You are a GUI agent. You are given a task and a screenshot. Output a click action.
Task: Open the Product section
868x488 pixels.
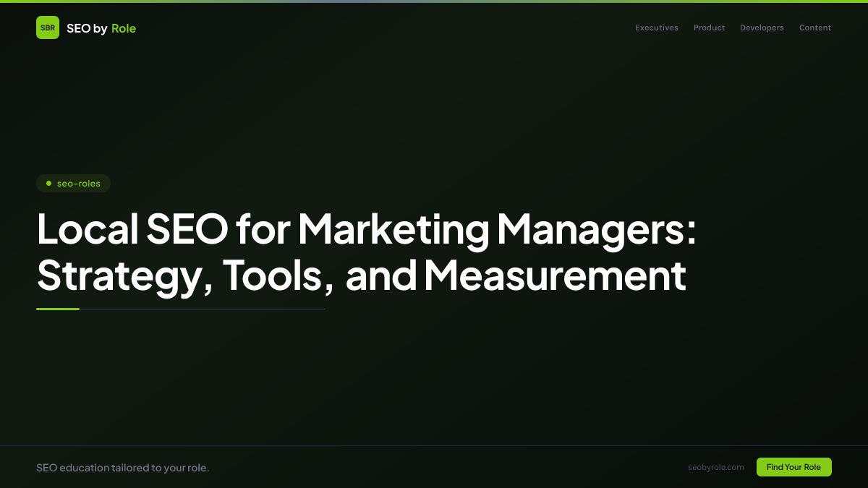(x=709, y=27)
